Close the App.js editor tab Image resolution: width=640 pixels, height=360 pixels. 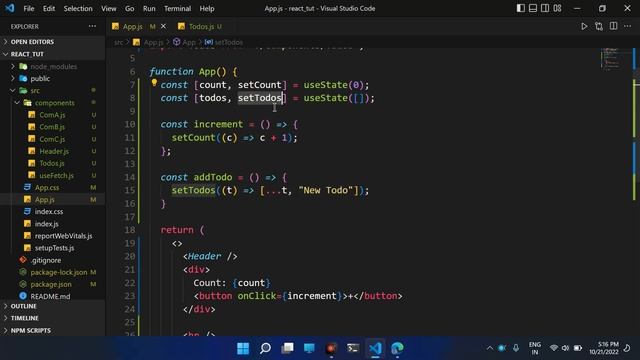[163, 26]
